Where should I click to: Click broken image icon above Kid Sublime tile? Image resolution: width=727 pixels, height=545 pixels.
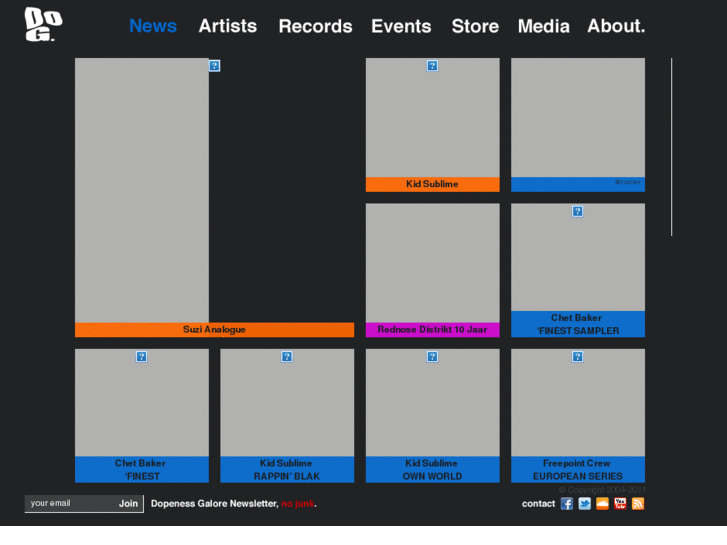432,66
